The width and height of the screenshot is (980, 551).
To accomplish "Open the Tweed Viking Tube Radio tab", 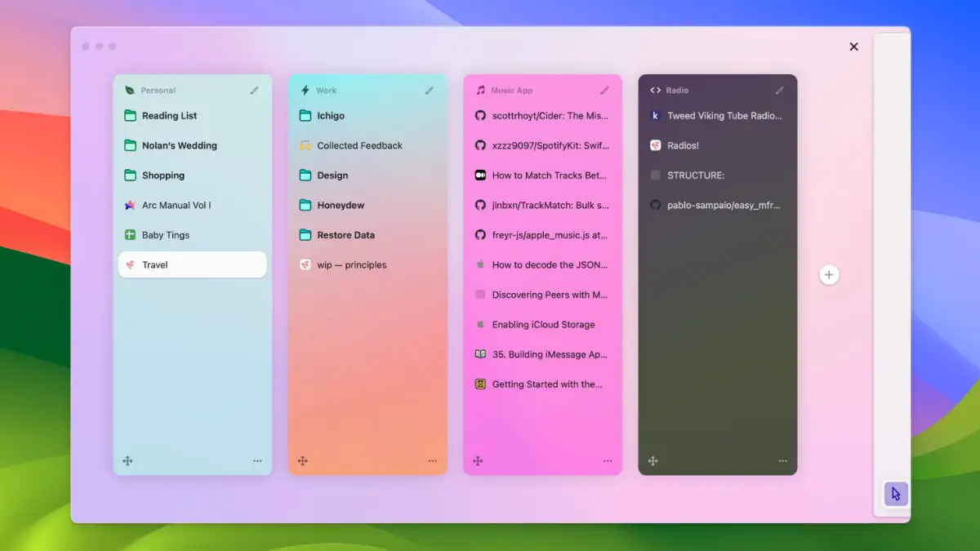I will tap(724, 116).
